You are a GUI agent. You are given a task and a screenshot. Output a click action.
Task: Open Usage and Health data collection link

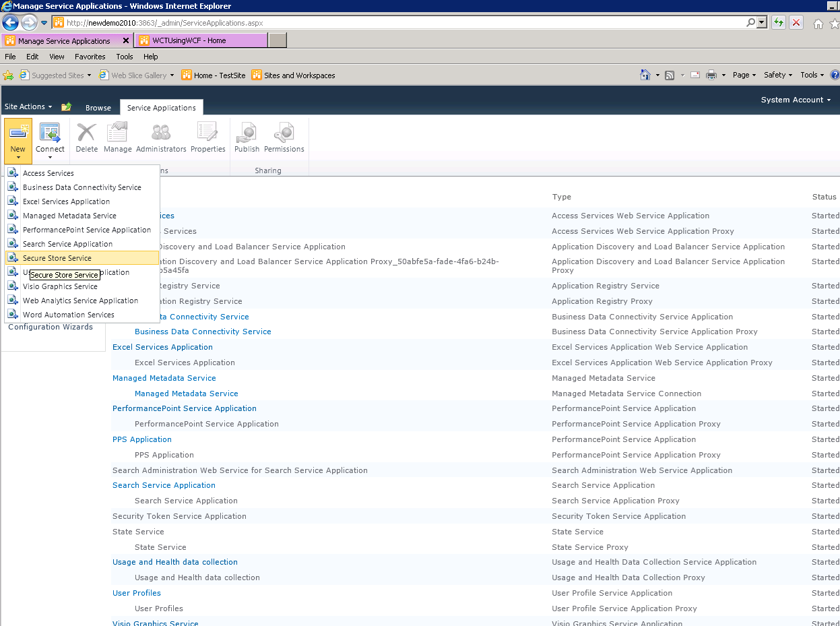point(175,562)
